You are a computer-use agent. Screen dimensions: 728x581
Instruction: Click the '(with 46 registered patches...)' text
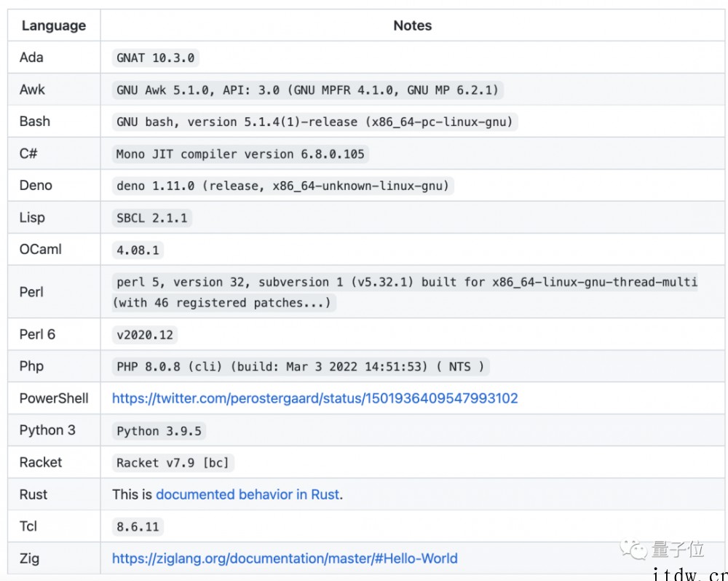223,303
